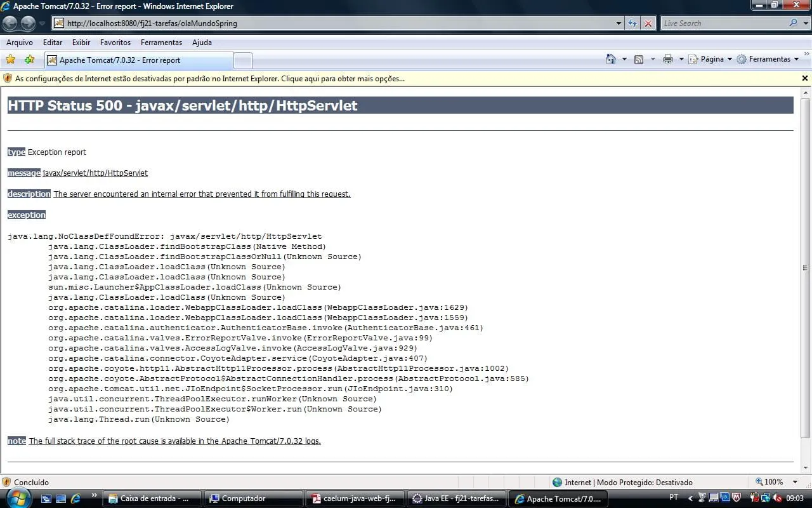Select the Apache Tomcat Error report tab
Image resolution: width=812 pixels, height=508 pixels.
(x=139, y=60)
